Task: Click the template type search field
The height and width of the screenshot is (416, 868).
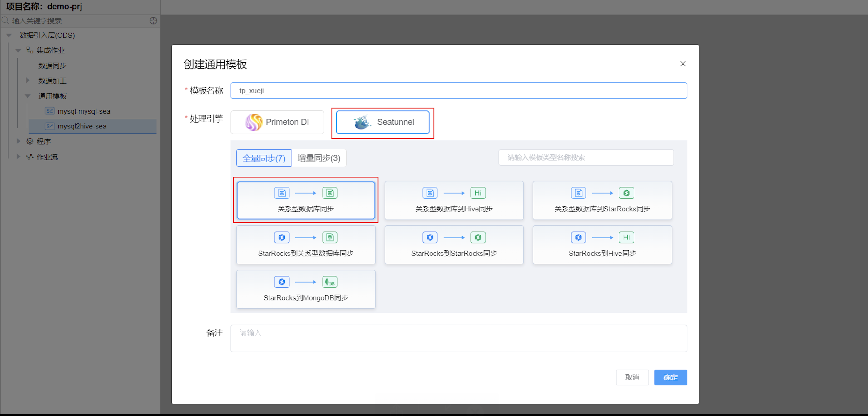Action: [x=586, y=157]
